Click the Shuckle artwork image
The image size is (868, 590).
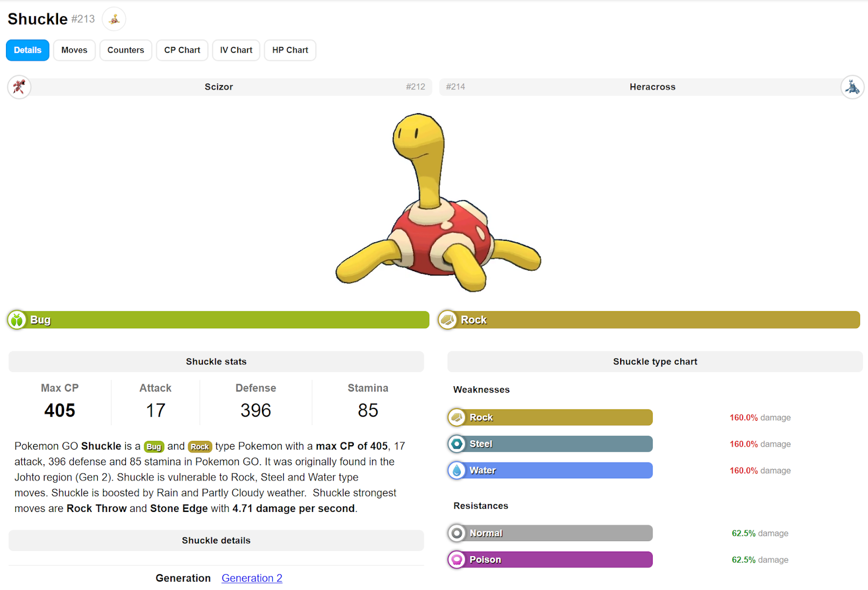pos(438,202)
